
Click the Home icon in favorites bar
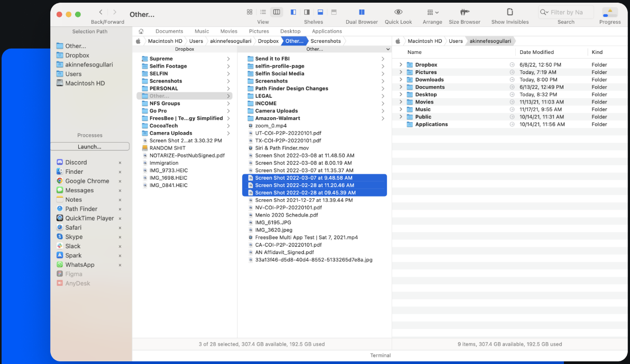pos(141,31)
